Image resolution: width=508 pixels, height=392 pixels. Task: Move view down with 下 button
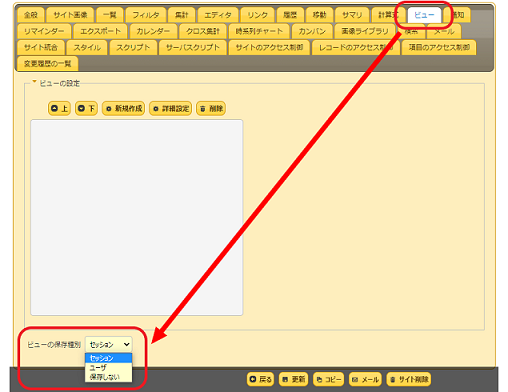[x=86, y=109]
